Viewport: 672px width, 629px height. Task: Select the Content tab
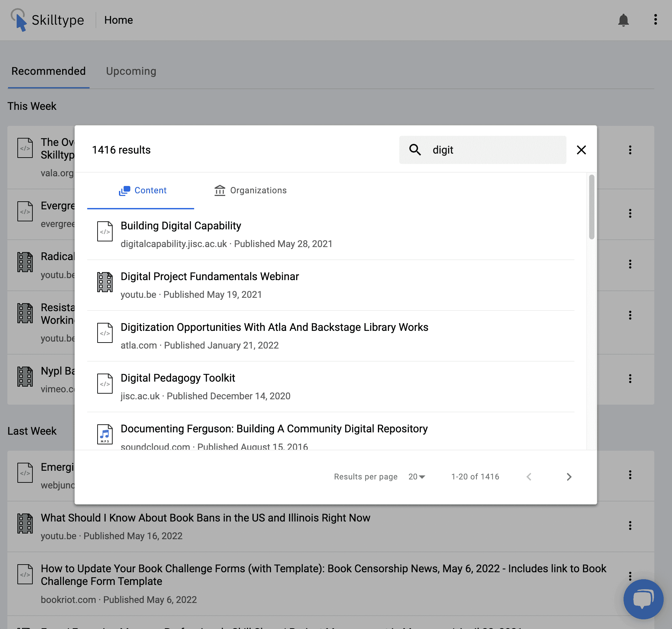143,191
